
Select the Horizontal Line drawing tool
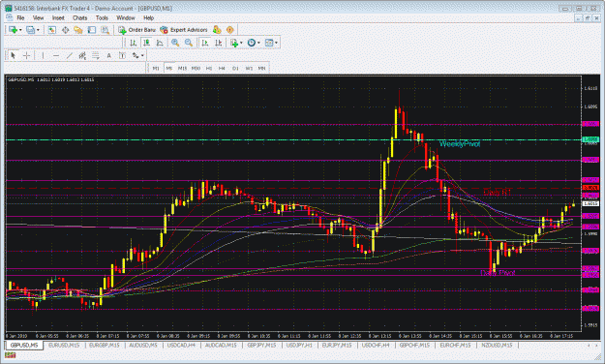56,55
